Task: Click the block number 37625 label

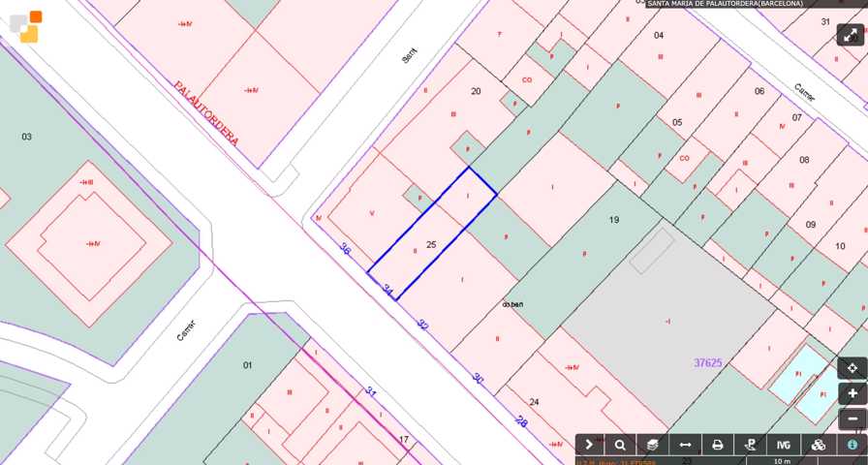Action: (x=707, y=362)
